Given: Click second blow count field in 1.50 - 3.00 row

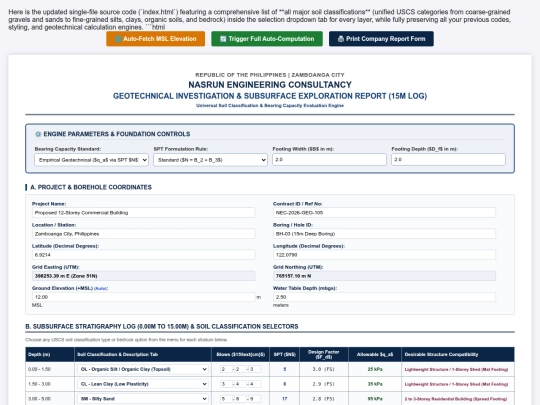Looking at the screenshot, I should [241, 384].
